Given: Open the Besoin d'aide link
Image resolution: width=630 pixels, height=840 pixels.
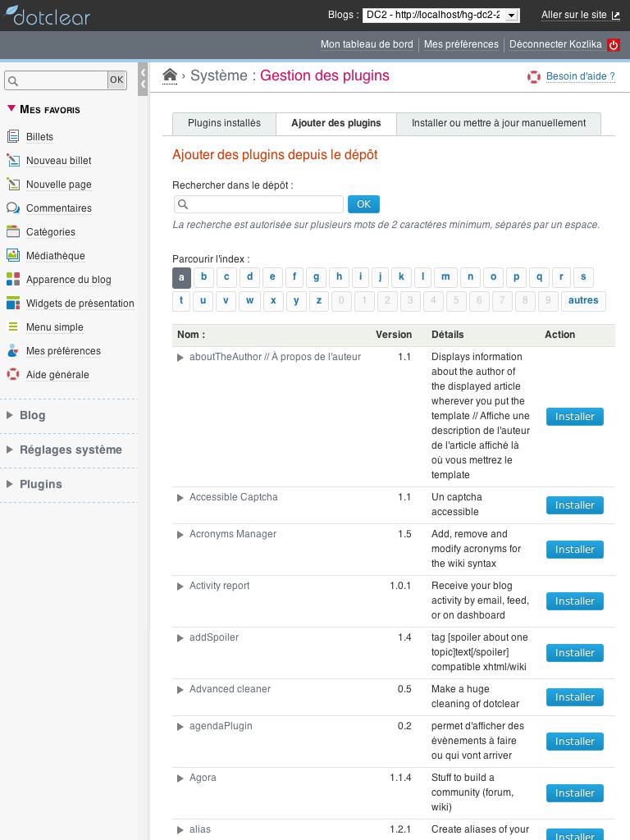Looking at the screenshot, I should [580, 76].
